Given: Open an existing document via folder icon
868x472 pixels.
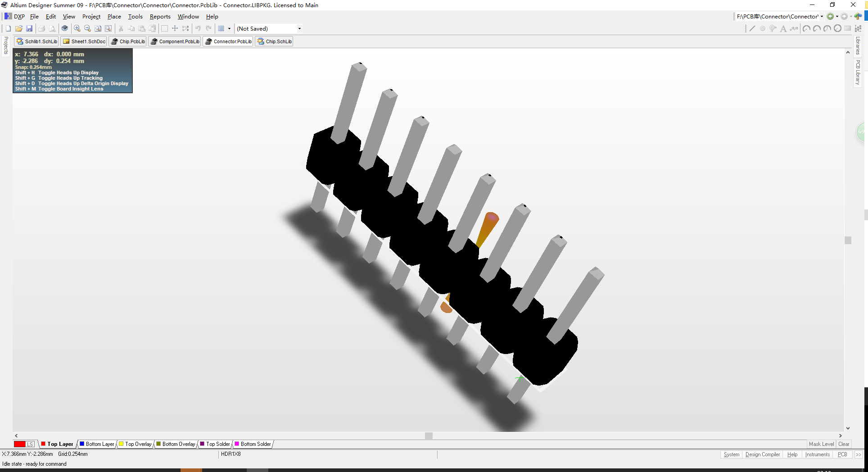Looking at the screenshot, I should coord(19,28).
